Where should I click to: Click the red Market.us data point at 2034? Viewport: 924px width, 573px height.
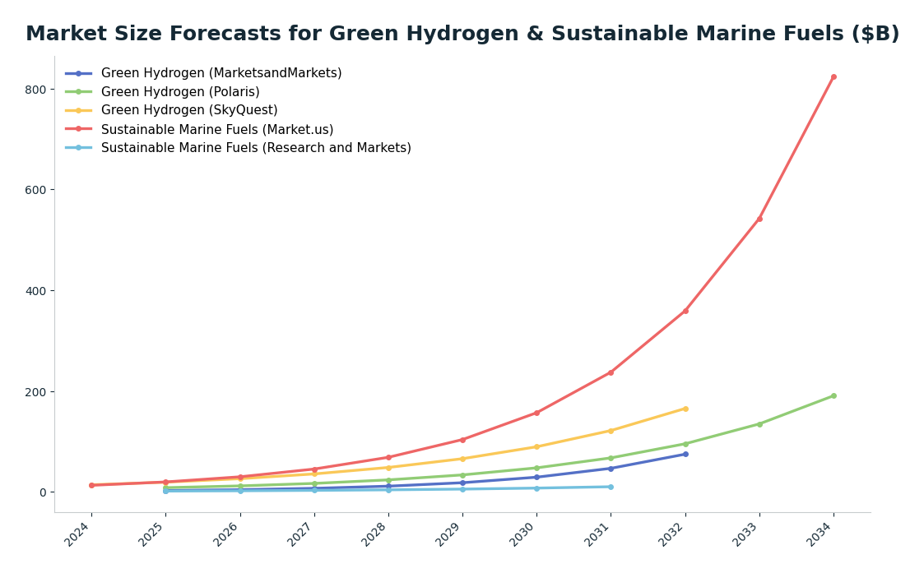(x=833, y=77)
